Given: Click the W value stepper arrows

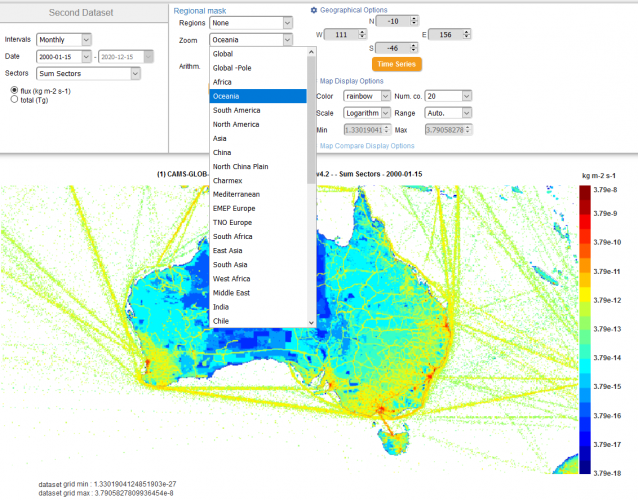Looking at the screenshot, I should pos(363,34).
